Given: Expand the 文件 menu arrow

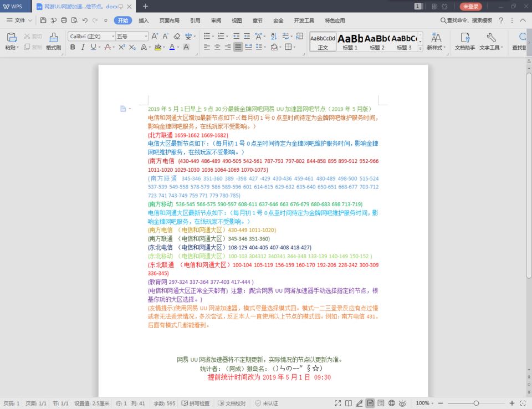Looking at the screenshot, I should click(30, 21).
